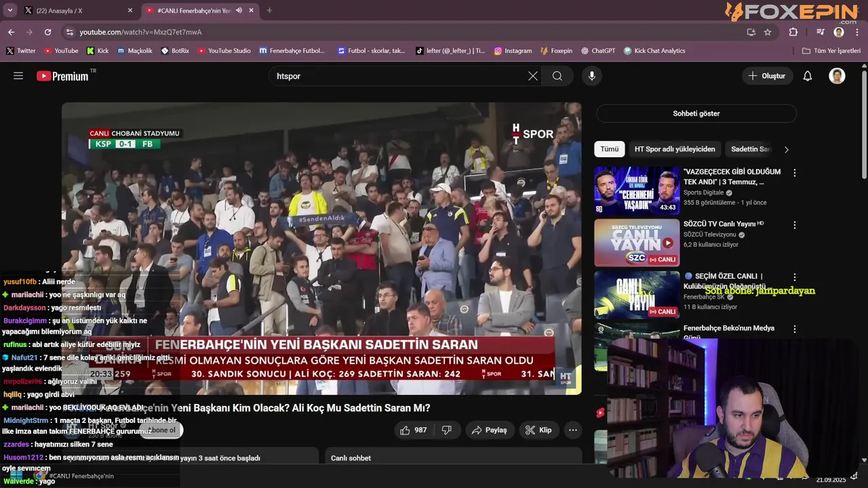Open the YouTube bookmark
This screenshot has height=488, width=868.
tap(61, 51)
